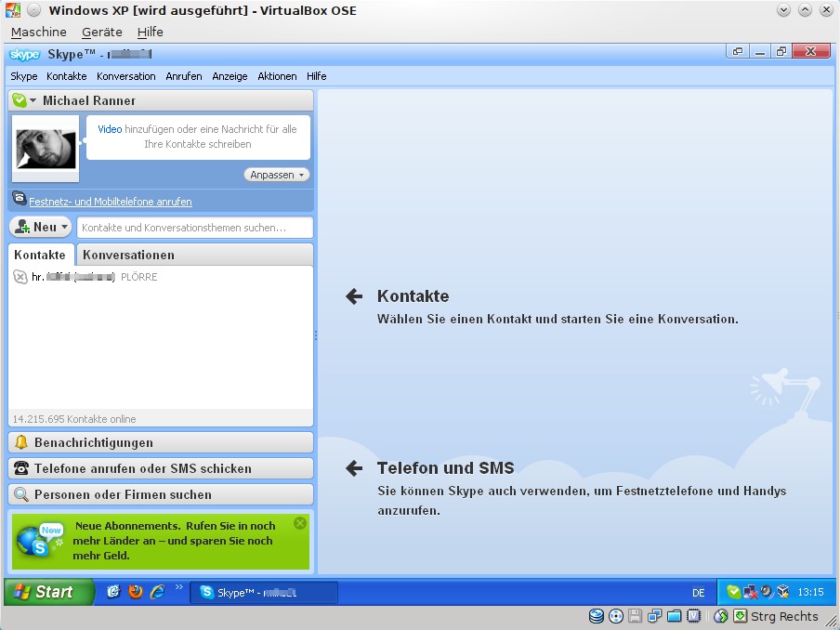Viewport: 840px width, 630px height.
Task: Click the Telefon und SMS arrow icon
Action: 354,468
